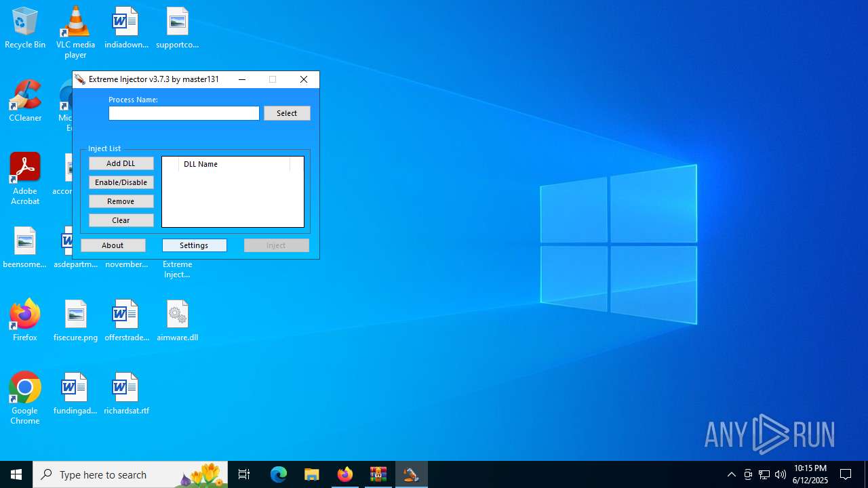Open the Extreme Inject desktop icon
The width and height of the screenshot is (868, 488).
click(177, 269)
